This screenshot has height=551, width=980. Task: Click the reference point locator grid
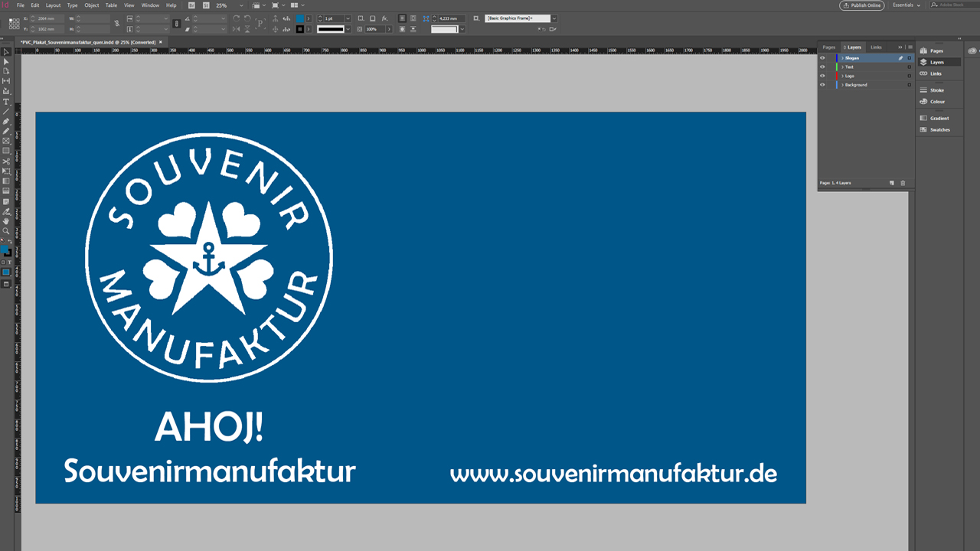click(x=15, y=24)
